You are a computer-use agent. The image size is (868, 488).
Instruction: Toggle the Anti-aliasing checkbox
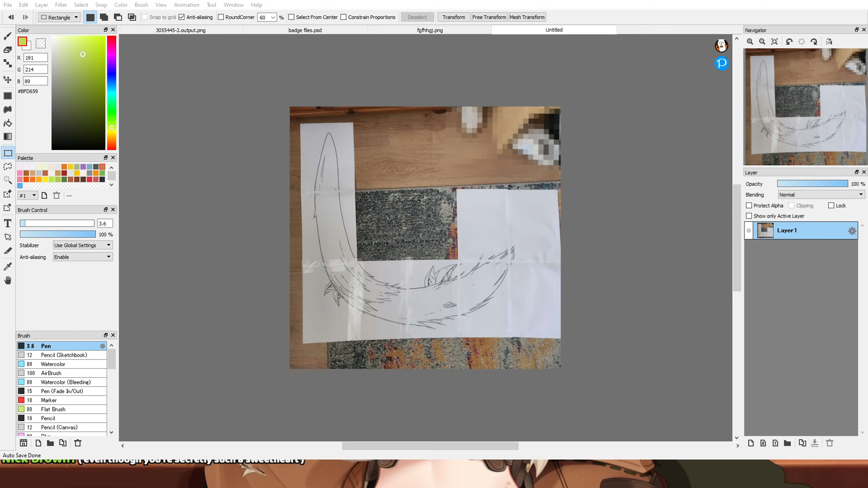(x=182, y=17)
